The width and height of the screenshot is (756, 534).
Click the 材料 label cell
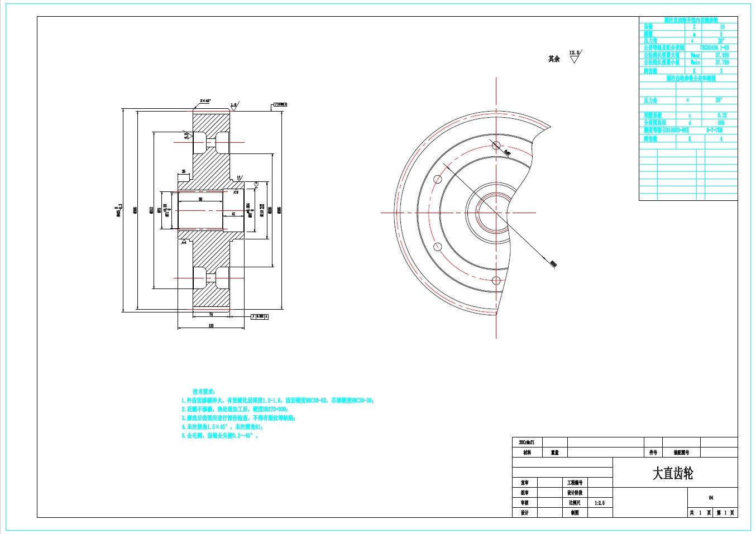[x=527, y=453]
